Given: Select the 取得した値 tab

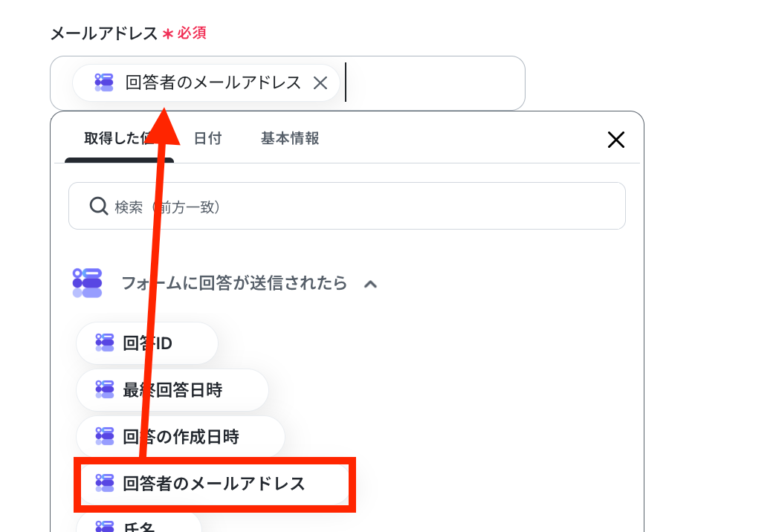Looking at the screenshot, I should [x=119, y=138].
